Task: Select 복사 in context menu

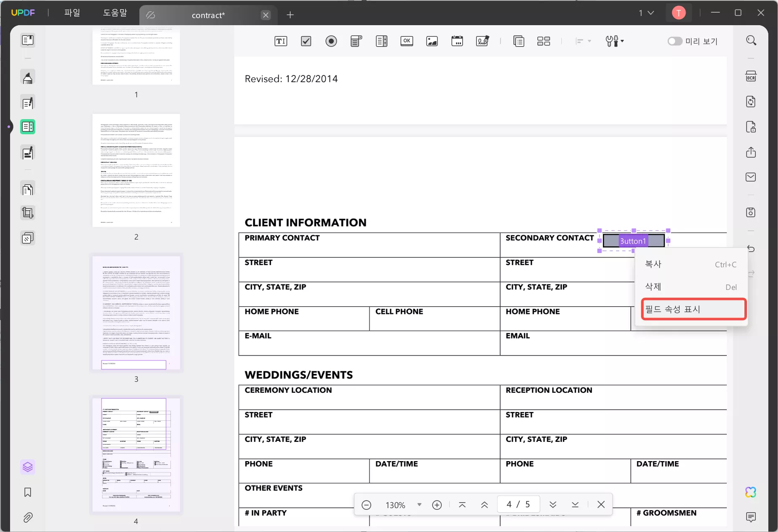Action: [x=692, y=264]
